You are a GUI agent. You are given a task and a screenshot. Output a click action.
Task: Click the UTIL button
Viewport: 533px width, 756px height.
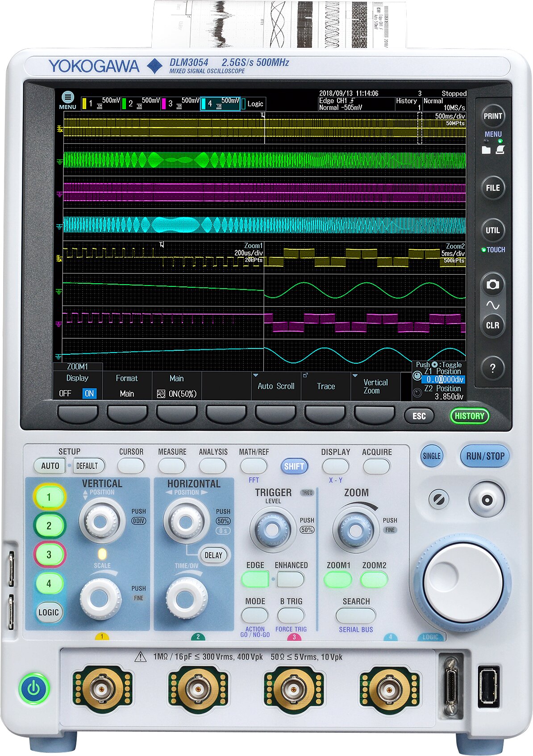click(x=493, y=231)
